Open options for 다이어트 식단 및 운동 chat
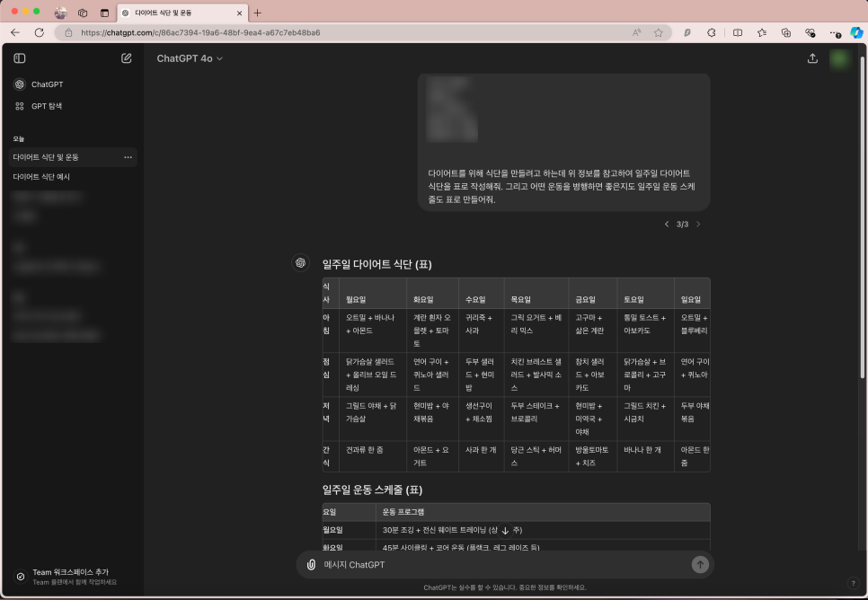868x600 pixels. 128,157
